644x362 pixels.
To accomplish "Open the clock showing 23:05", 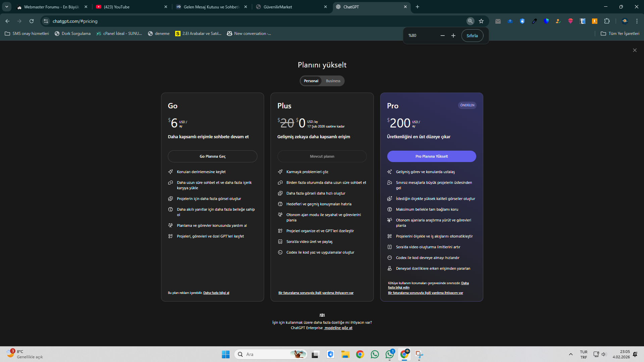I will tap(621, 354).
